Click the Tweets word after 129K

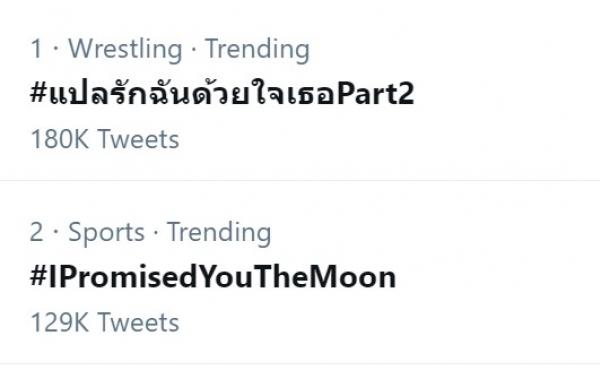coord(139,322)
